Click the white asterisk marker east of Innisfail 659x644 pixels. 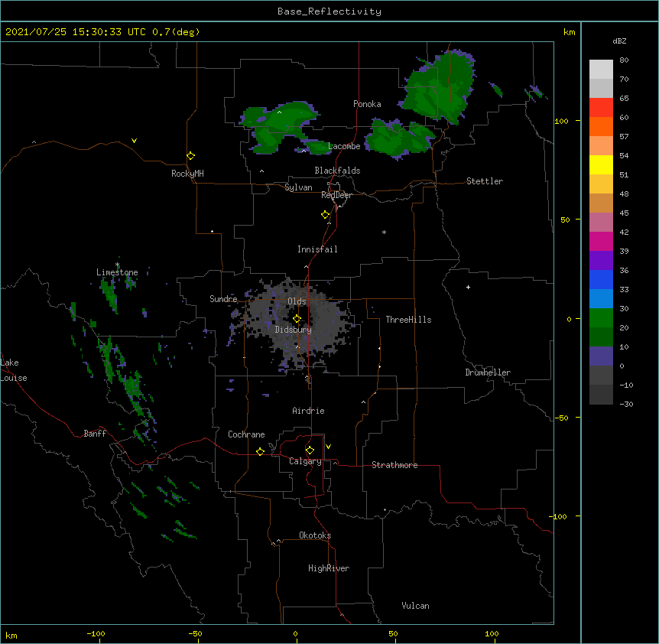point(384,232)
